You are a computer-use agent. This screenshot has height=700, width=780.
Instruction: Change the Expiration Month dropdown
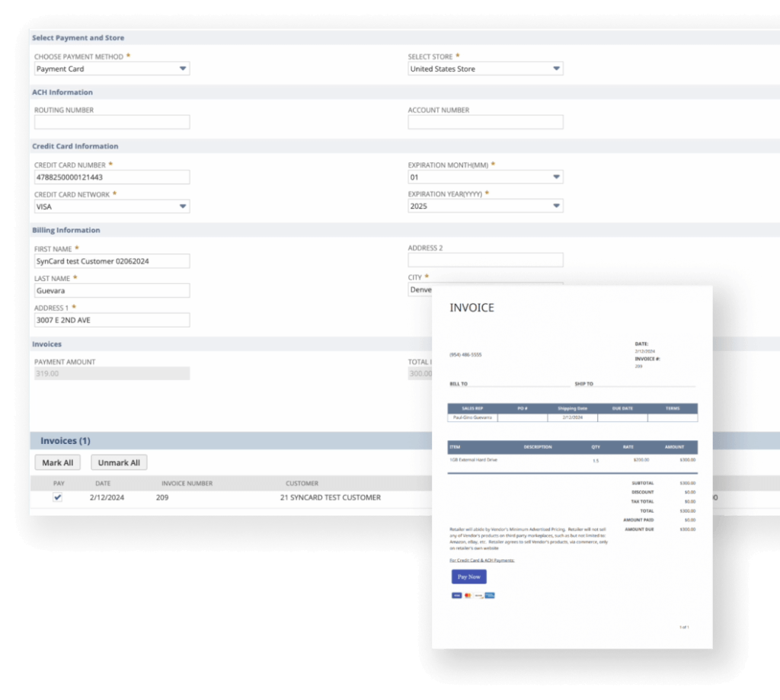(485, 177)
